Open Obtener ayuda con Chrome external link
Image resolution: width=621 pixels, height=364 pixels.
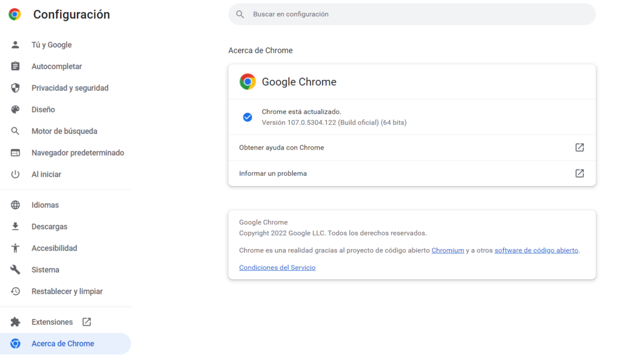pos(579,147)
